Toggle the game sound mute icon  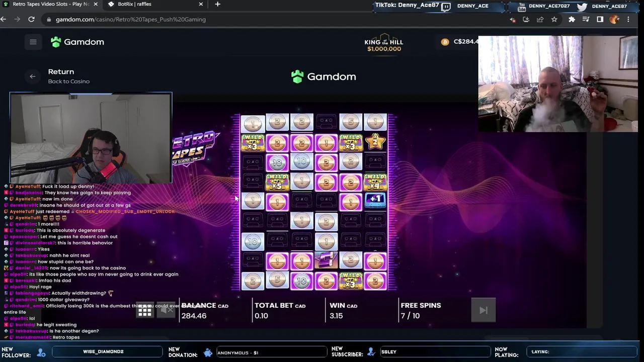[x=167, y=310]
